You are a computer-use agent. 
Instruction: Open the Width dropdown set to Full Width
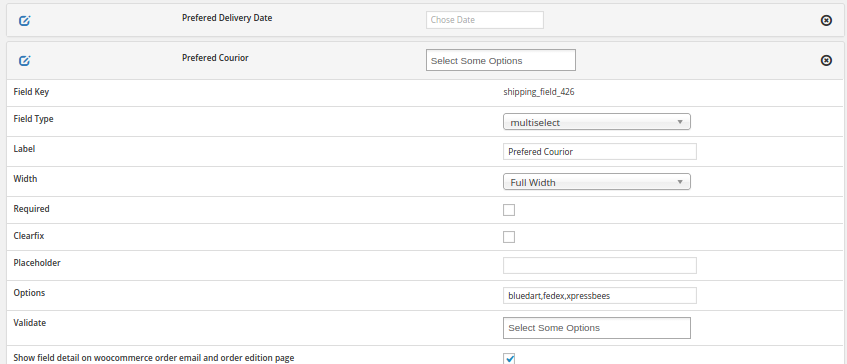(x=596, y=182)
